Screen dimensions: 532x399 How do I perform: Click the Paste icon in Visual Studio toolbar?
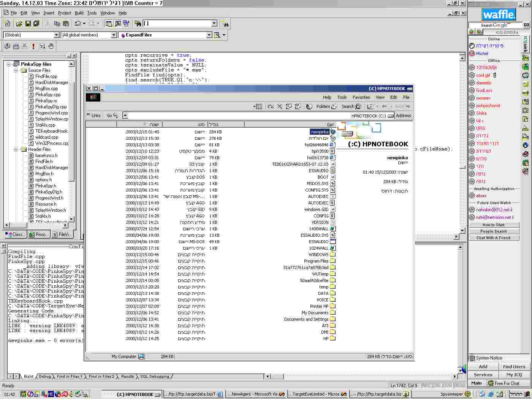pos(66,24)
